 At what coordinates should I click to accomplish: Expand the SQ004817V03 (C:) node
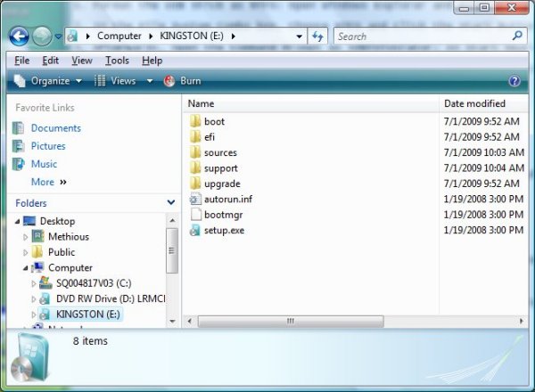(x=34, y=283)
